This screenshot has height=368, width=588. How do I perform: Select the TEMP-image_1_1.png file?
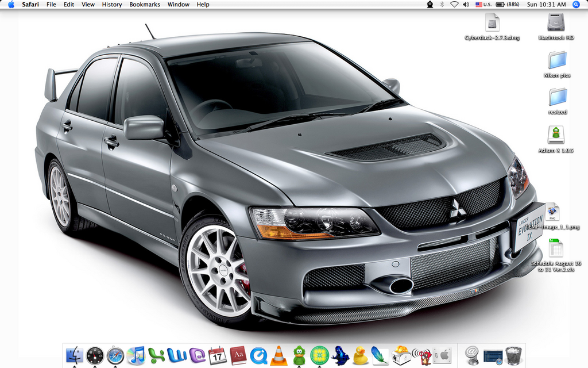(552, 216)
